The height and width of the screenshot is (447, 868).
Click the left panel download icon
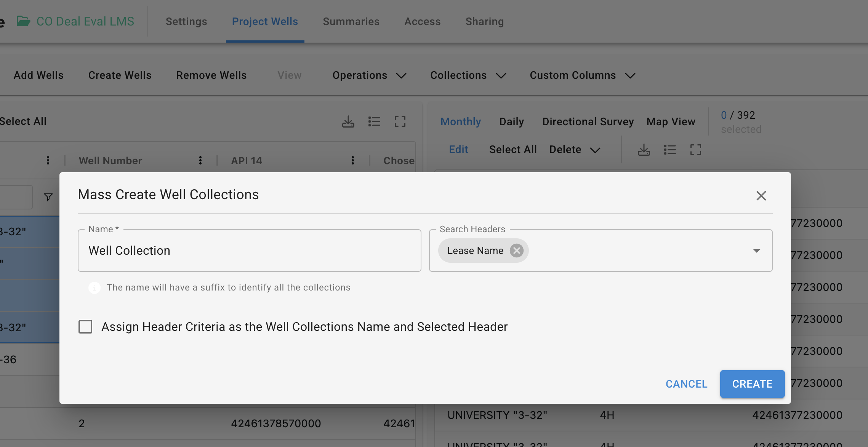coord(348,121)
